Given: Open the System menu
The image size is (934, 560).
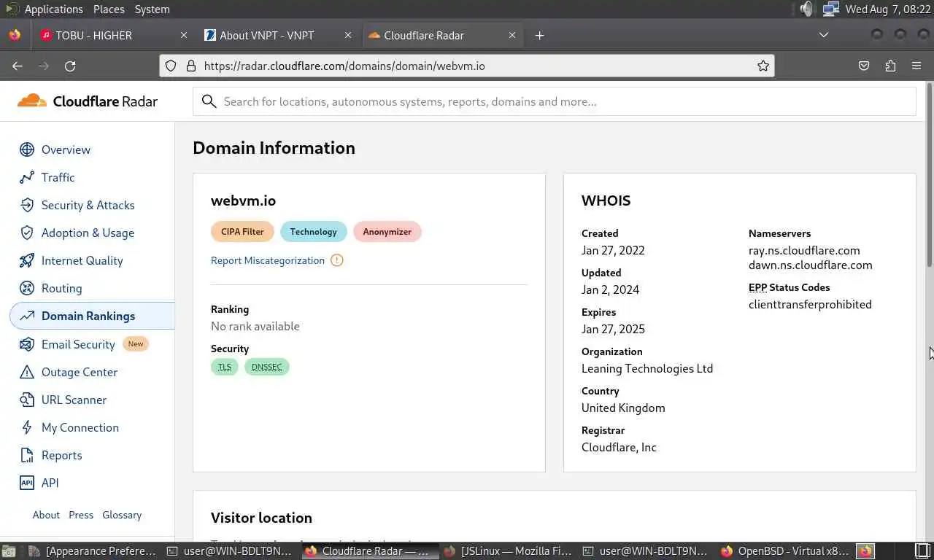Looking at the screenshot, I should pyautogui.click(x=152, y=9).
